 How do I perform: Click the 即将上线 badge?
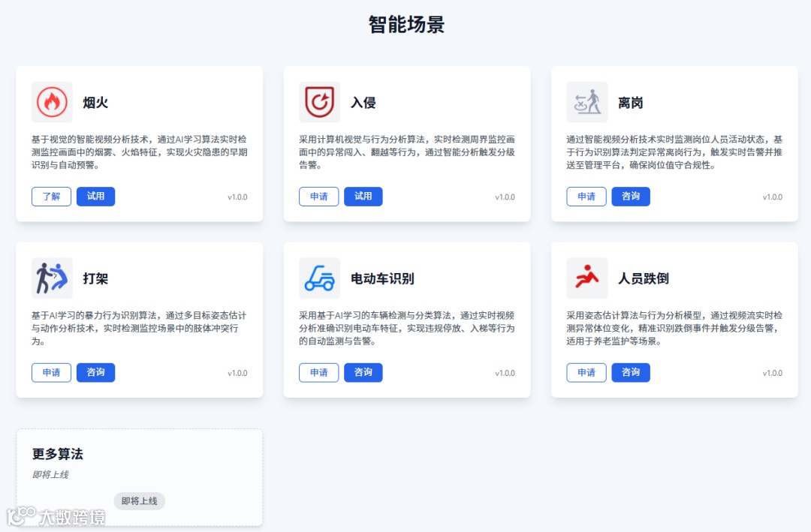[140, 501]
